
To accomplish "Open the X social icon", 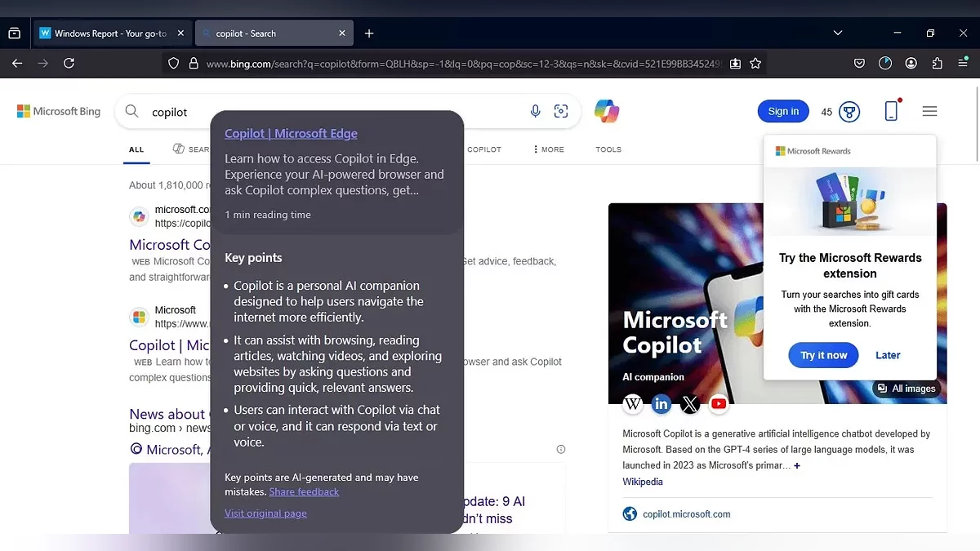I will coord(690,403).
